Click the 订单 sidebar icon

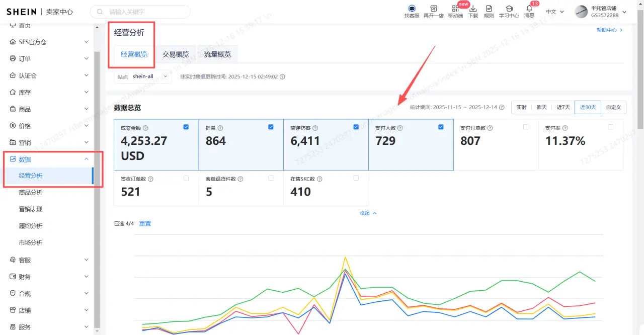[x=13, y=59]
